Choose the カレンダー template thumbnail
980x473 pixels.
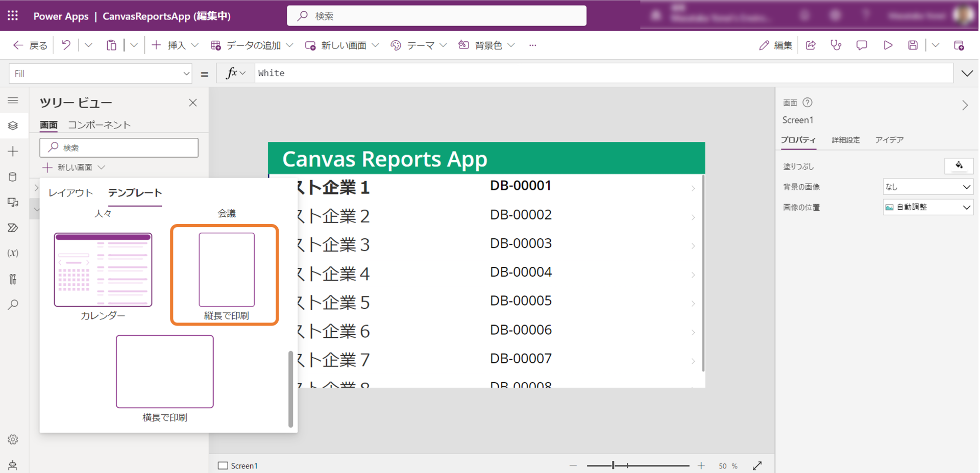(x=103, y=270)
